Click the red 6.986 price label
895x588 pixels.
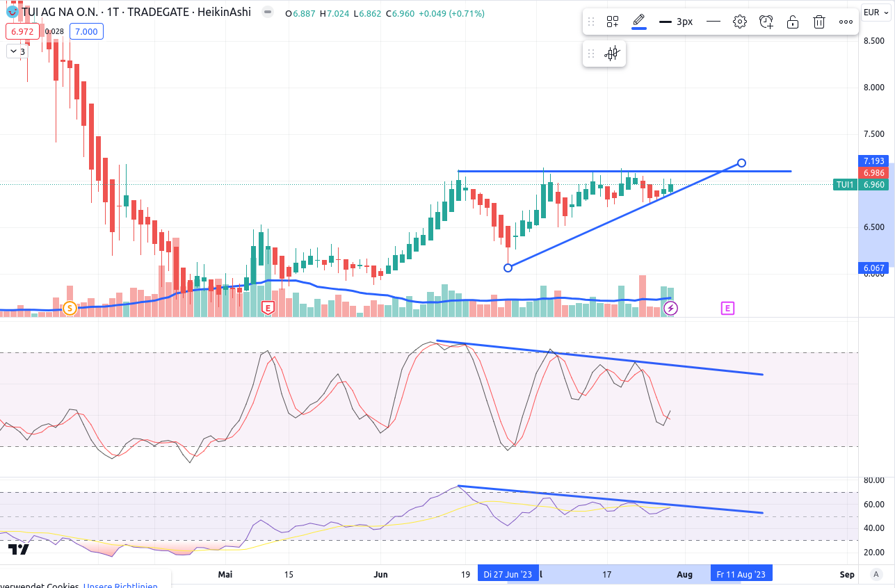coord(874,172)
